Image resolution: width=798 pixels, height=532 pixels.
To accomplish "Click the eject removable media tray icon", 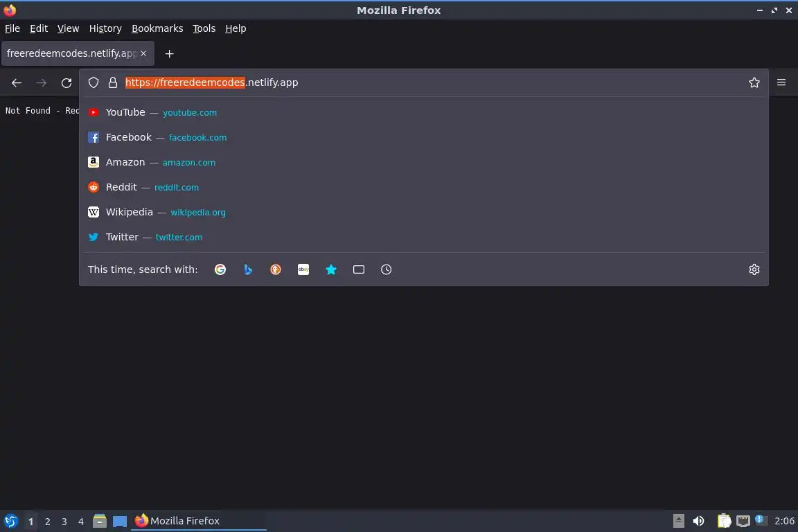I will pyautogui.click(x=678, y=521).
